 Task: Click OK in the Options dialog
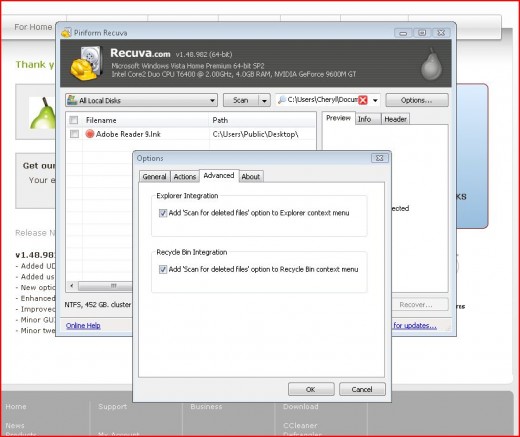[x=311, y=389]
